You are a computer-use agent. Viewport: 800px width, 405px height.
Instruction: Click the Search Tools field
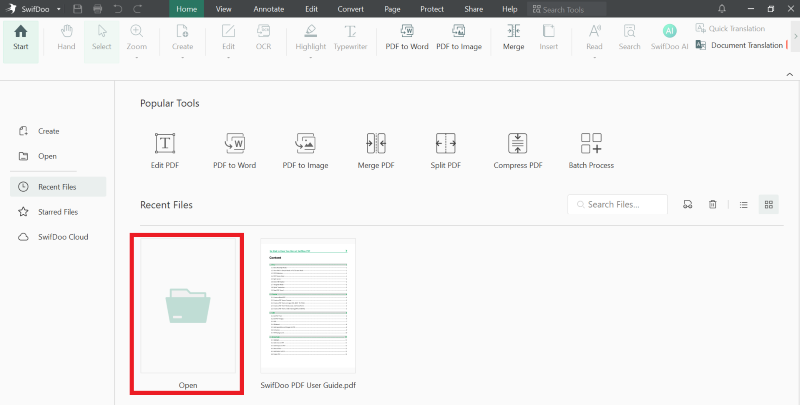[567, 9]
